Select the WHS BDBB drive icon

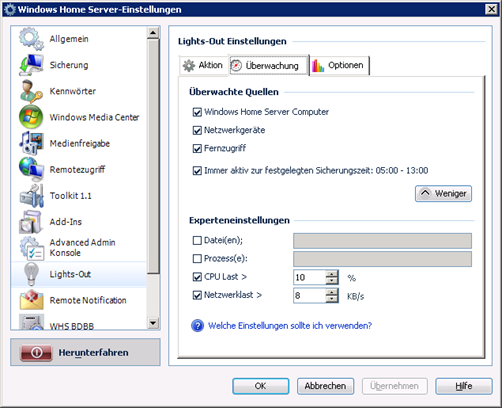[31, 322]
